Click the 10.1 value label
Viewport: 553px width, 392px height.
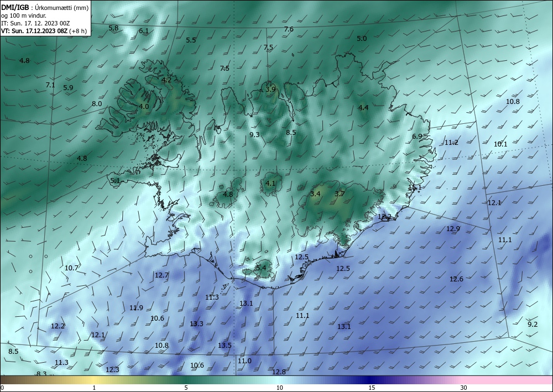click(500, 144)
